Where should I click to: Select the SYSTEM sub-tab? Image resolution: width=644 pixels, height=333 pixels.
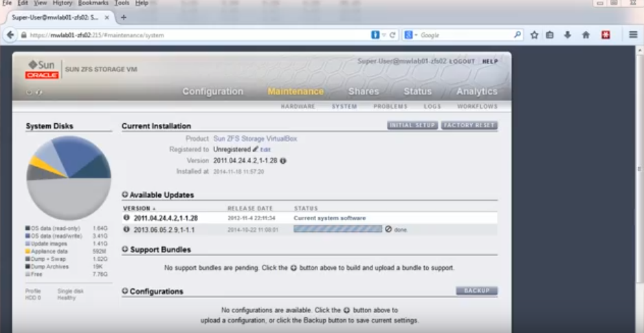pos(344,107)
